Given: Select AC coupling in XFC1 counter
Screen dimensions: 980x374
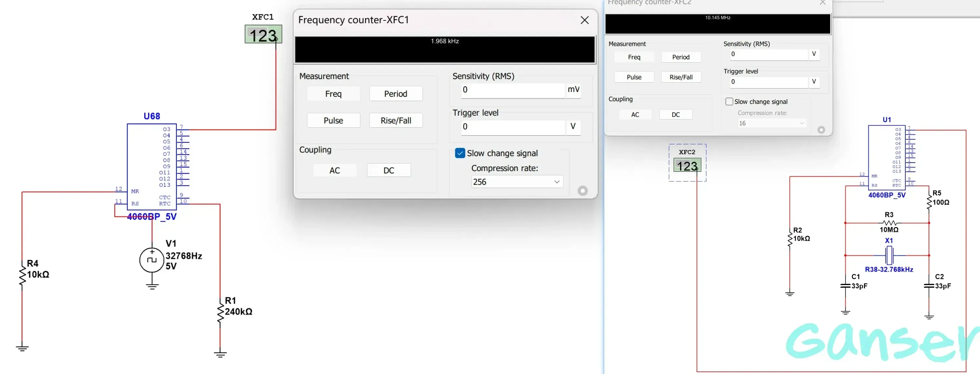Looking at the screenshot, I should 334,170.
